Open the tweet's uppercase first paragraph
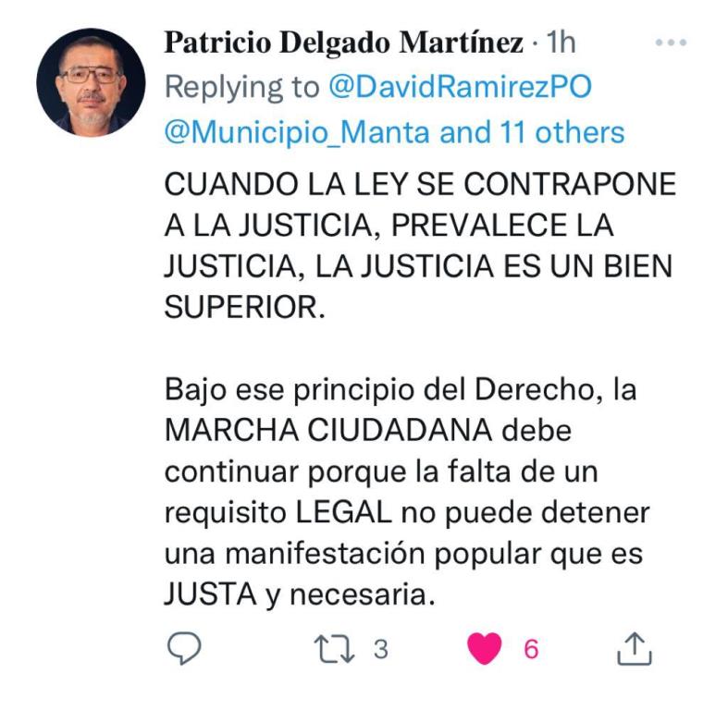Viewport: 728px width, 710px height. pyautogui.click(x=420, y=245)
